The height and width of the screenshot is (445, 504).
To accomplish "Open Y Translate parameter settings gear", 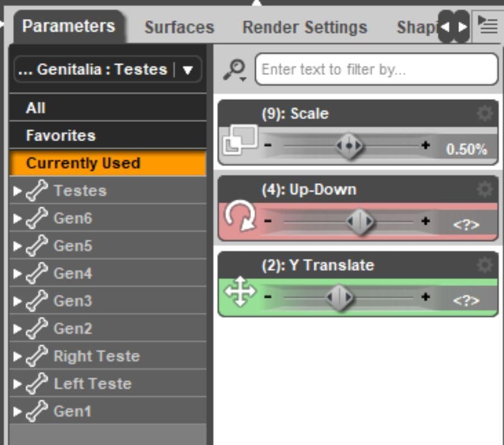I will click(484, 265).
